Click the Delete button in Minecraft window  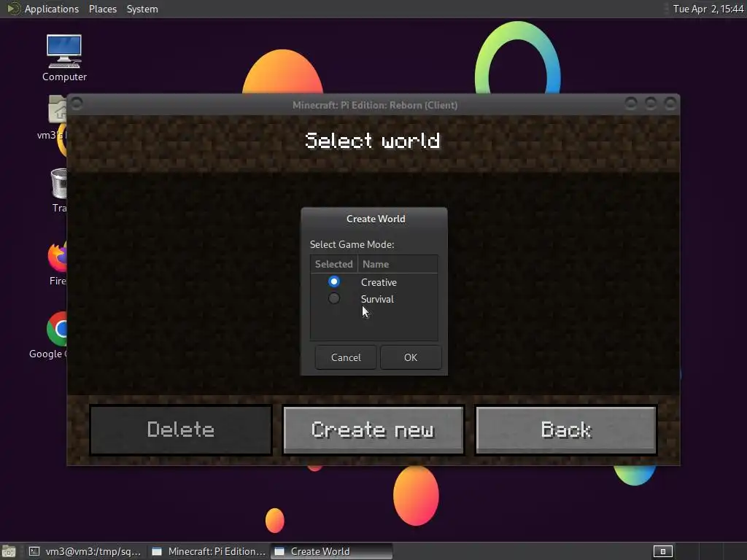click(181, 430)
